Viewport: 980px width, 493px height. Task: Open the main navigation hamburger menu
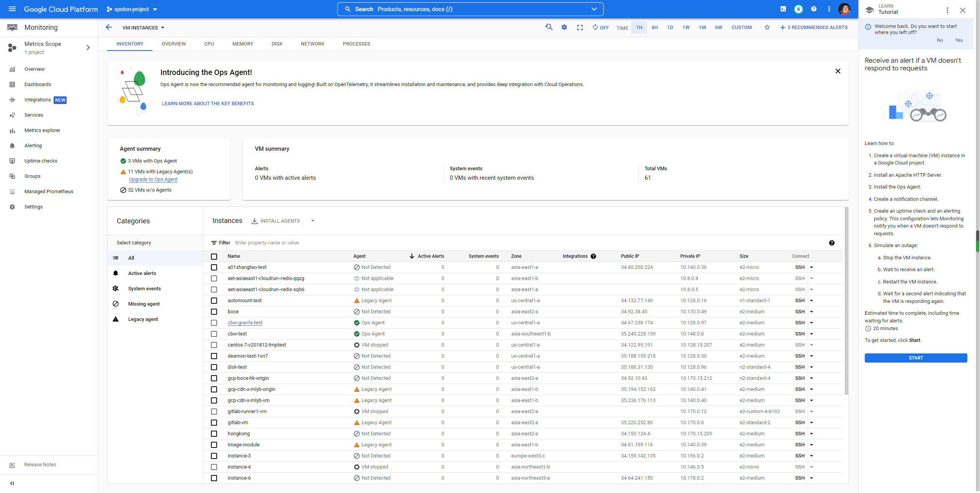click(12, 9)
